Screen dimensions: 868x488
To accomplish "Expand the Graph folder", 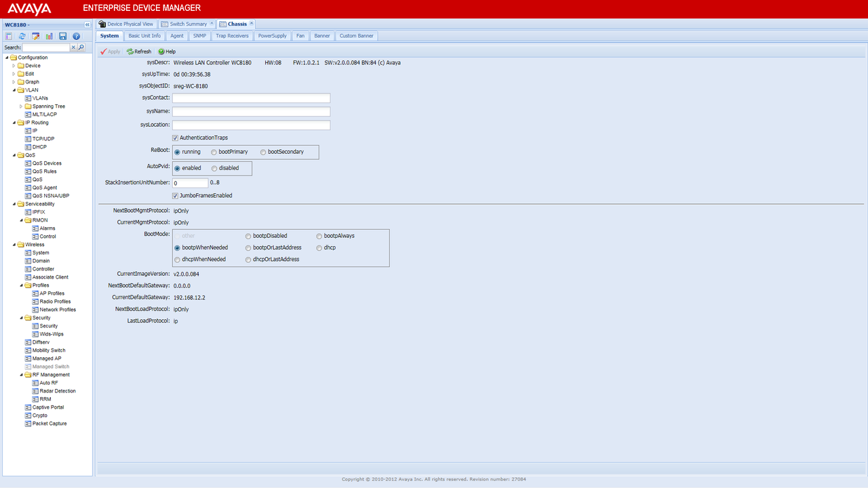I will pos(14,82).
